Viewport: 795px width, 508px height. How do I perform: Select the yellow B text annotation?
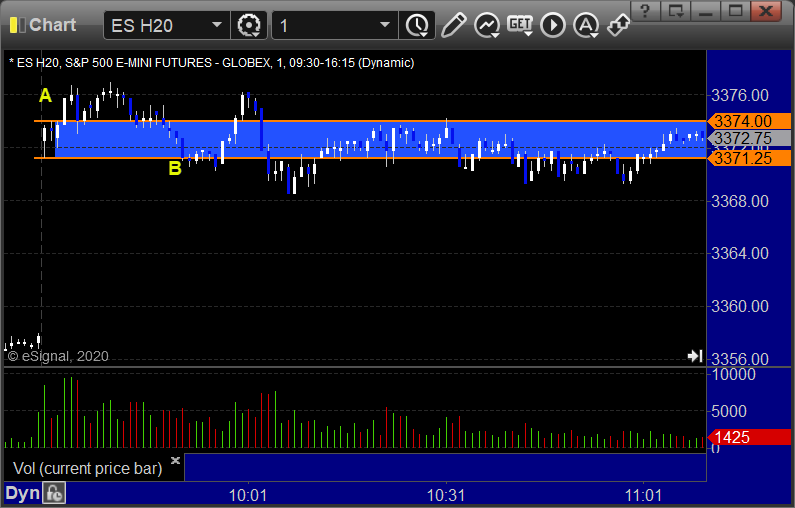[x=175, y=168]
